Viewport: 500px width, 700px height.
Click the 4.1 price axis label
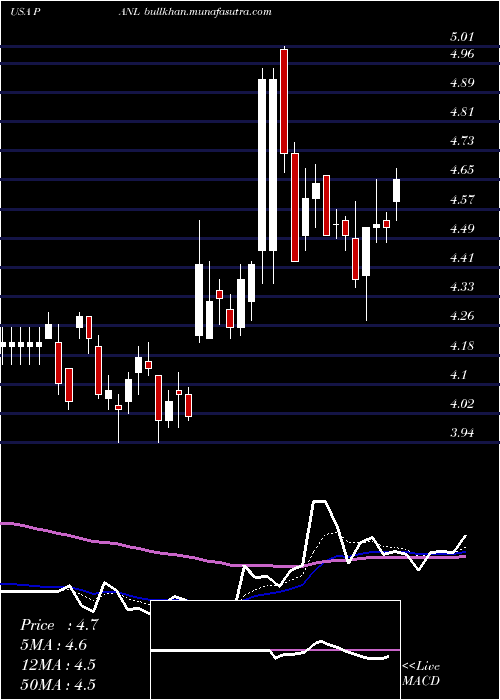(458, 375)
